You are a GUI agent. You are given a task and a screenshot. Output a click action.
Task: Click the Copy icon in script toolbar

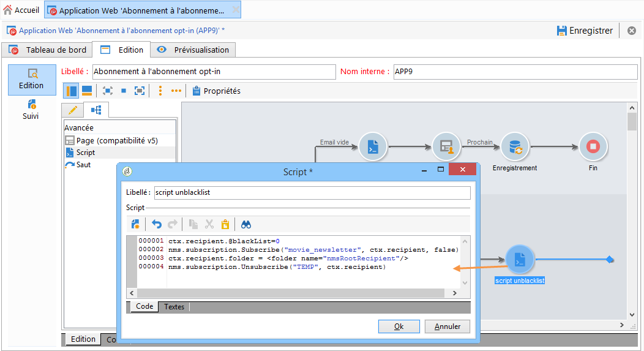[x=193, y=224]
